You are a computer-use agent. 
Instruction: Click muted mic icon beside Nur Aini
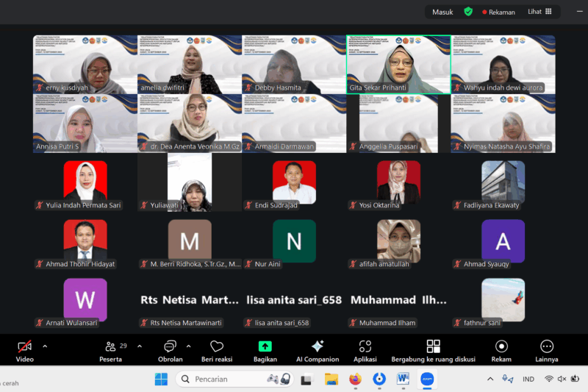tap(248, 264)
